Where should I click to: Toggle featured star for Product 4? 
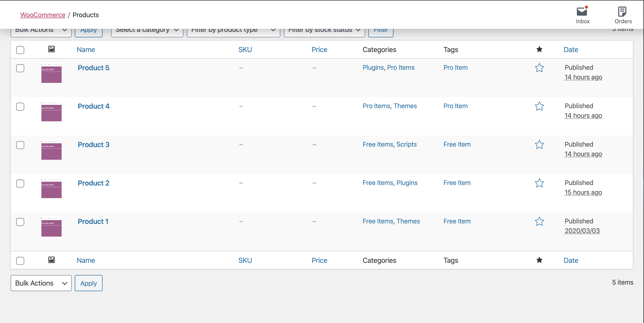point(539,106)
